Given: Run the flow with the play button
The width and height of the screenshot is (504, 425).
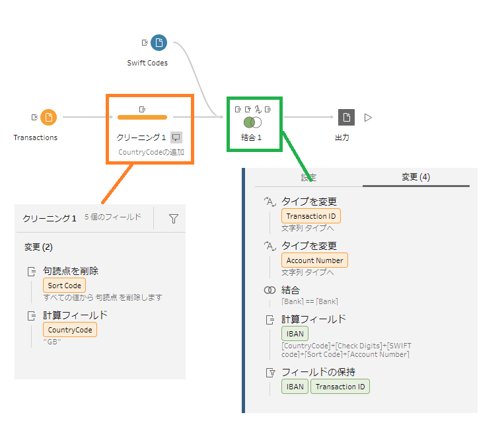Looking at the screenshot, I should pyautogui.click(x=368, y=118).
